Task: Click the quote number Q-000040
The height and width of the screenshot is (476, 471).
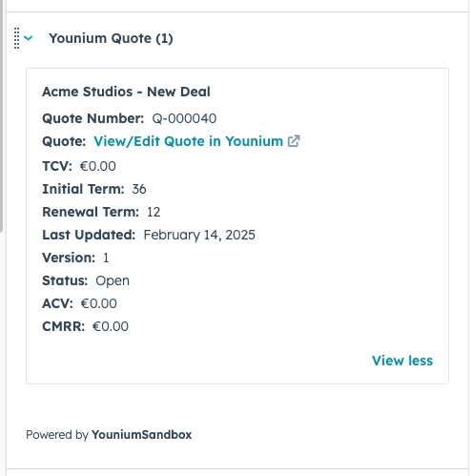Action: (184, 118)
